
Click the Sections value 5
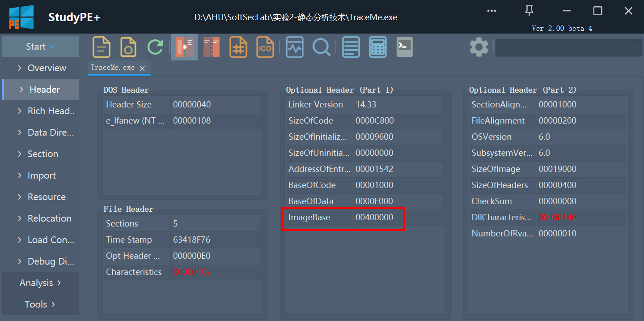(x=175, y=223)
